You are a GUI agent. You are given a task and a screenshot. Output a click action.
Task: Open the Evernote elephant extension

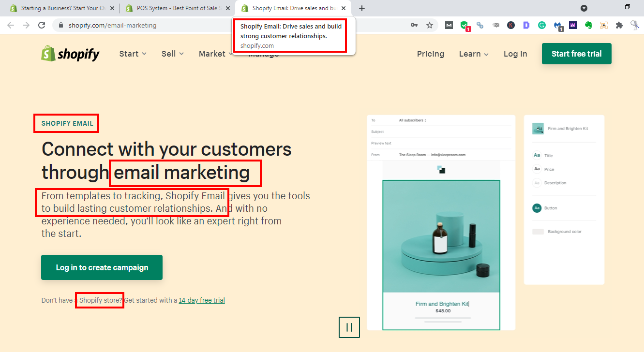tap(588, 25)
